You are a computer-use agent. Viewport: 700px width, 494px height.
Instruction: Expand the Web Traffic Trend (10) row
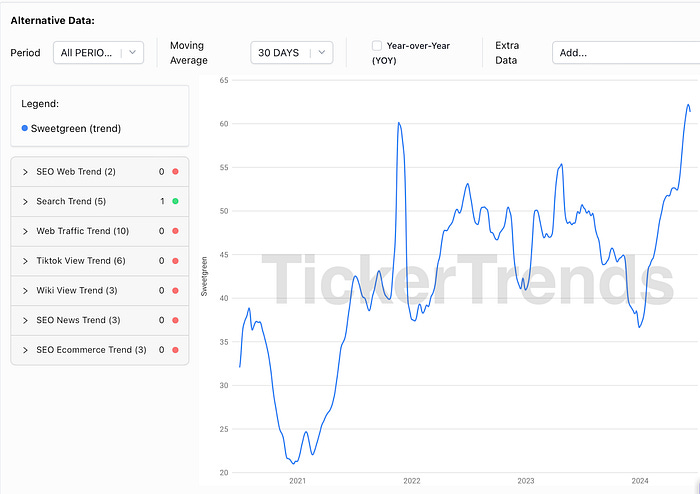[100, 231]
